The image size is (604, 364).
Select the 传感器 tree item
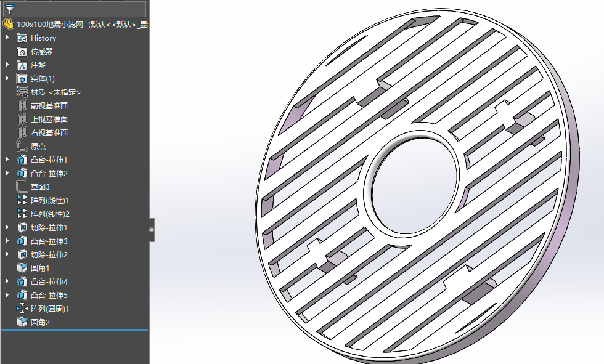(x=42, y=52)
